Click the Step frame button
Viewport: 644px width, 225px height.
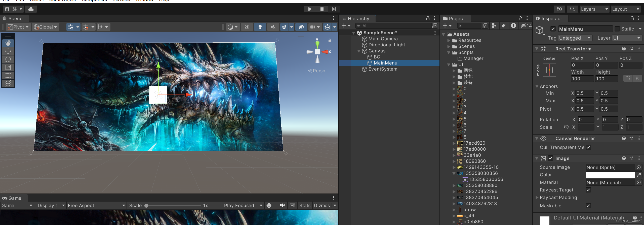click(334, 9)
